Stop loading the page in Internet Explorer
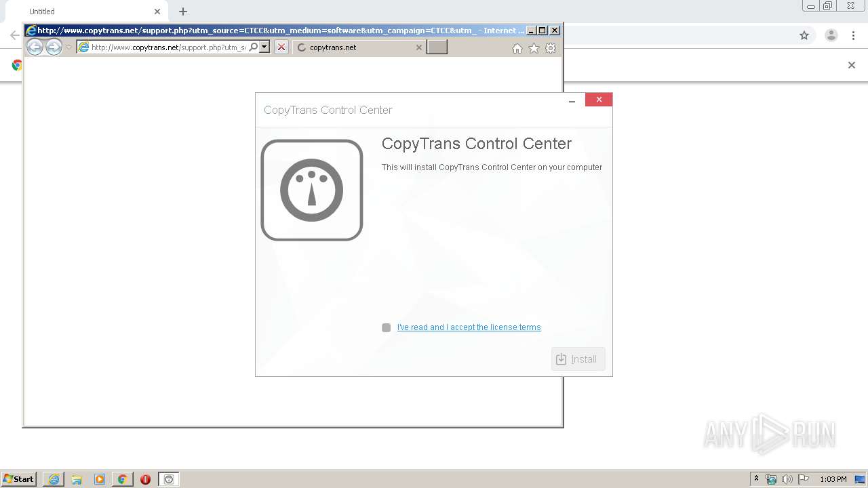The width and height of the screenshot is (868, 488). pos(281,47)
